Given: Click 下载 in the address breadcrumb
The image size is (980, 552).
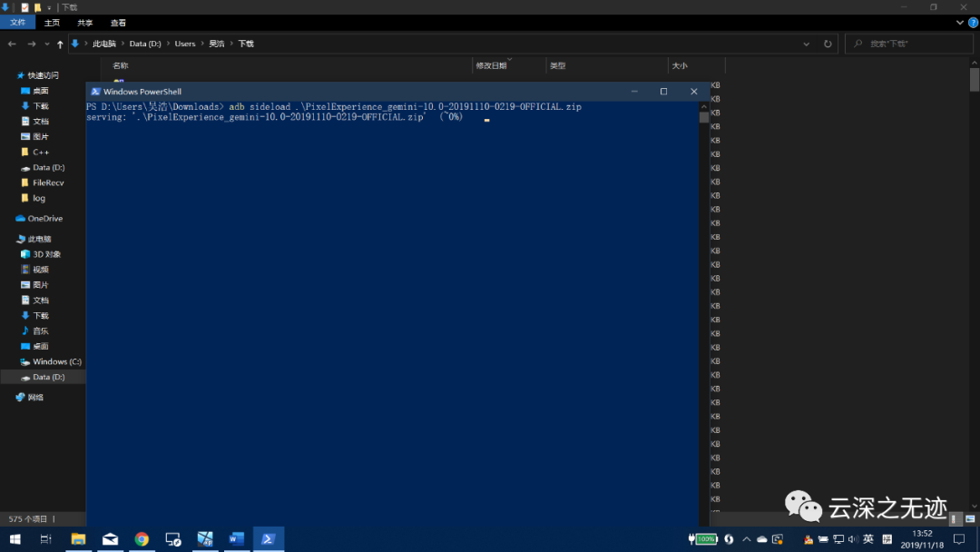Looking at the screenshot, I should (x=246, y=44).
